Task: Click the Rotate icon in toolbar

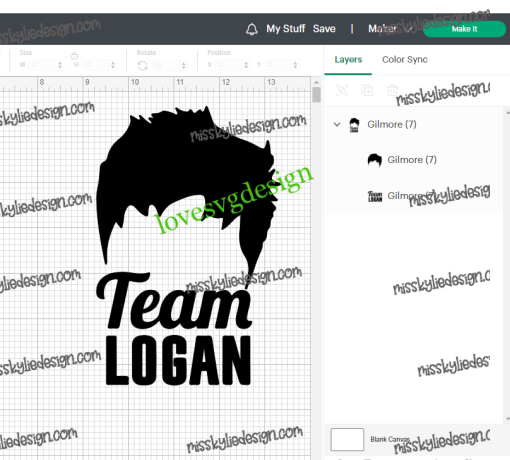Action: tap(143, 65)
